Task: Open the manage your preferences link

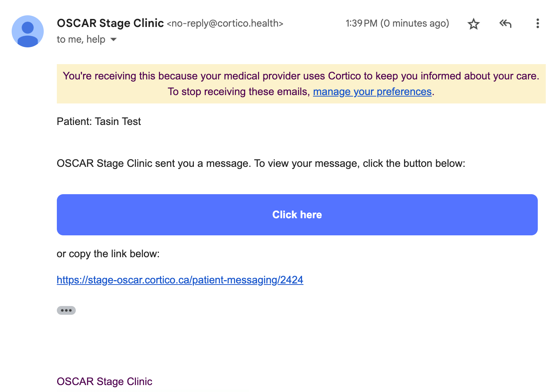Action: click(x=372, y=92)
